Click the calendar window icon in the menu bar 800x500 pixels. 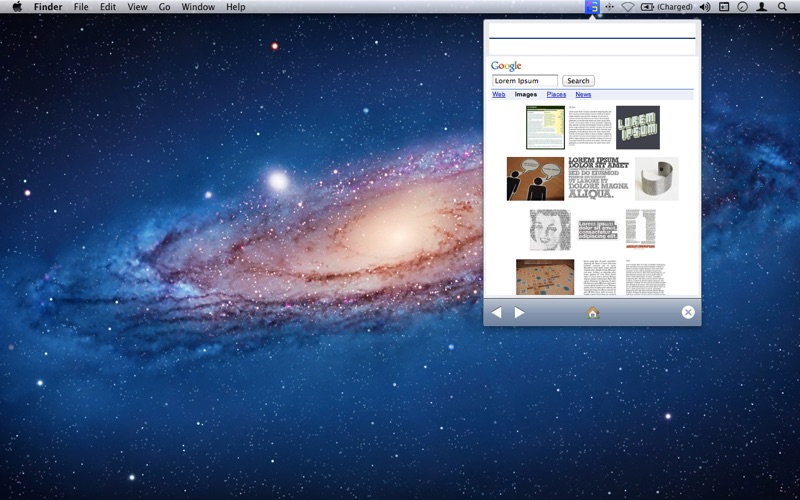tap(724, 7)
